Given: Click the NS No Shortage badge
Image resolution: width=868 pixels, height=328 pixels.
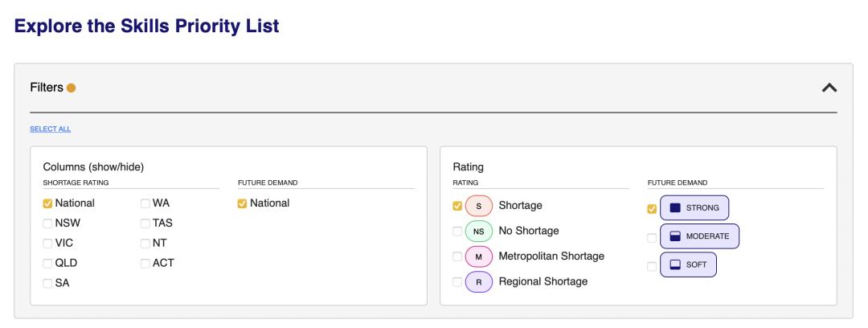Looking at the screenshot, I should [479, 232].
